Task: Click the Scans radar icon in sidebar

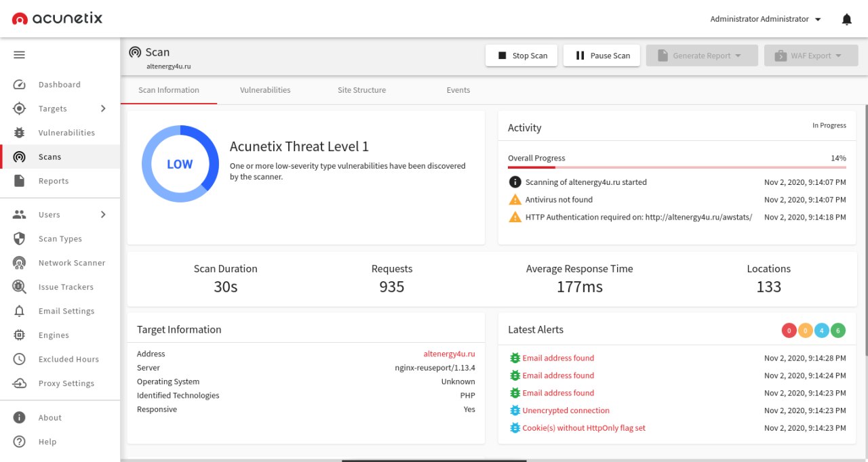Action: [x=19, y=157]
